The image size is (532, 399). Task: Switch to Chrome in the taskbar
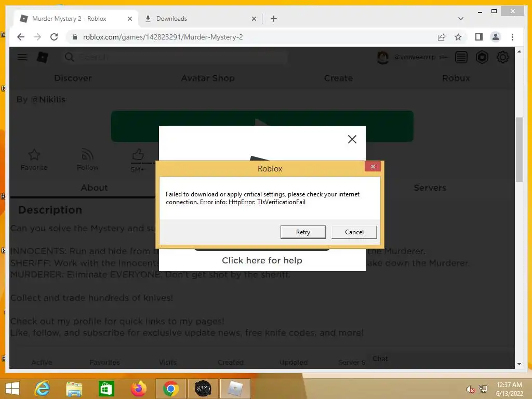pyautogui.click(x=170, y=389)
